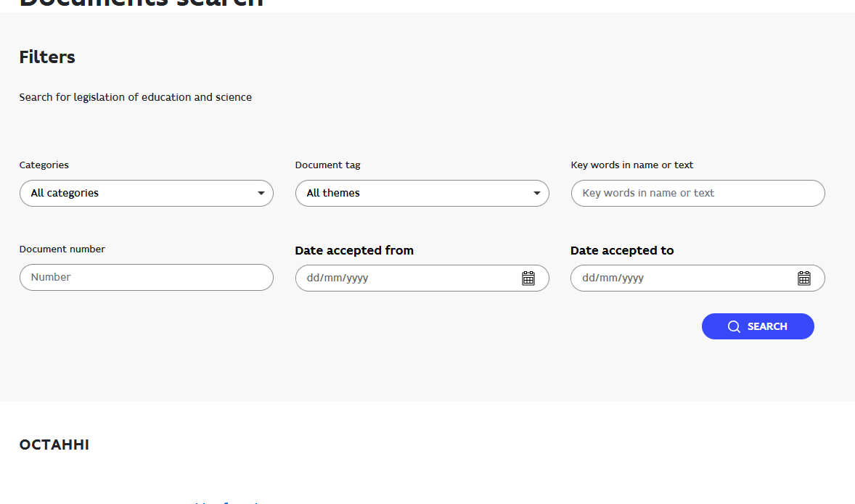Screen dimensions: 855x504
Task: Click the Date accepted to label
Action: pyautogui.click(x=622, y=251)
